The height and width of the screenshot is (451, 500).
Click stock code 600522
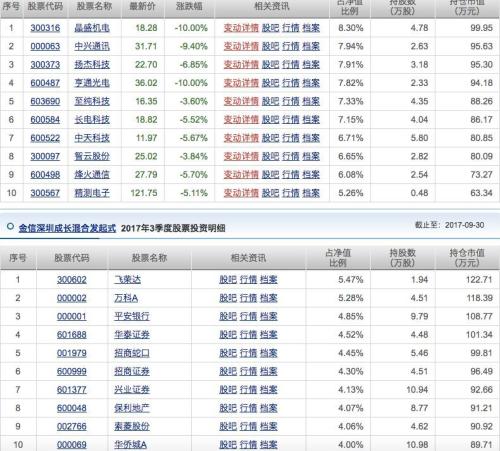click(x=45, y=138)
